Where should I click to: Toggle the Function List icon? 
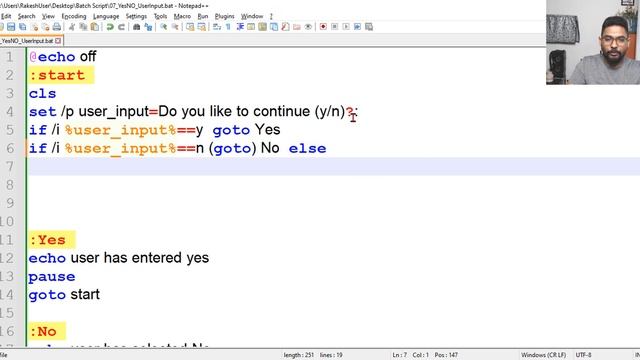285,27
